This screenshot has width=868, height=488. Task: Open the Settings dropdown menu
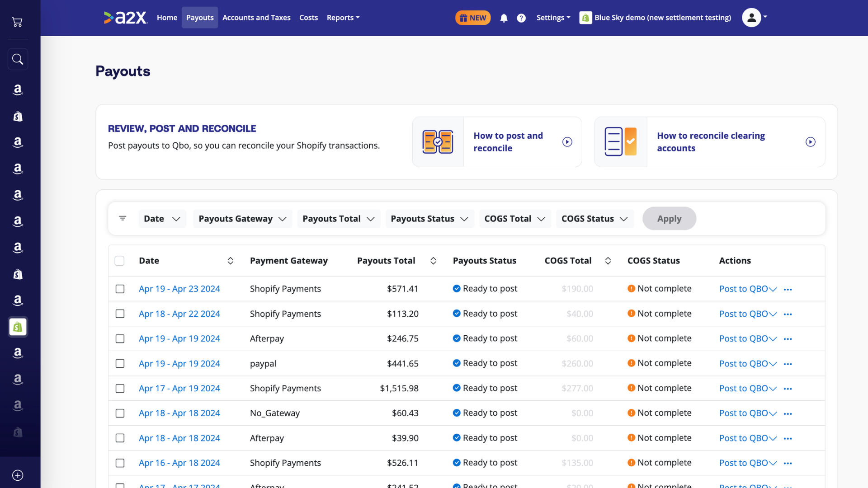point(553,18)
